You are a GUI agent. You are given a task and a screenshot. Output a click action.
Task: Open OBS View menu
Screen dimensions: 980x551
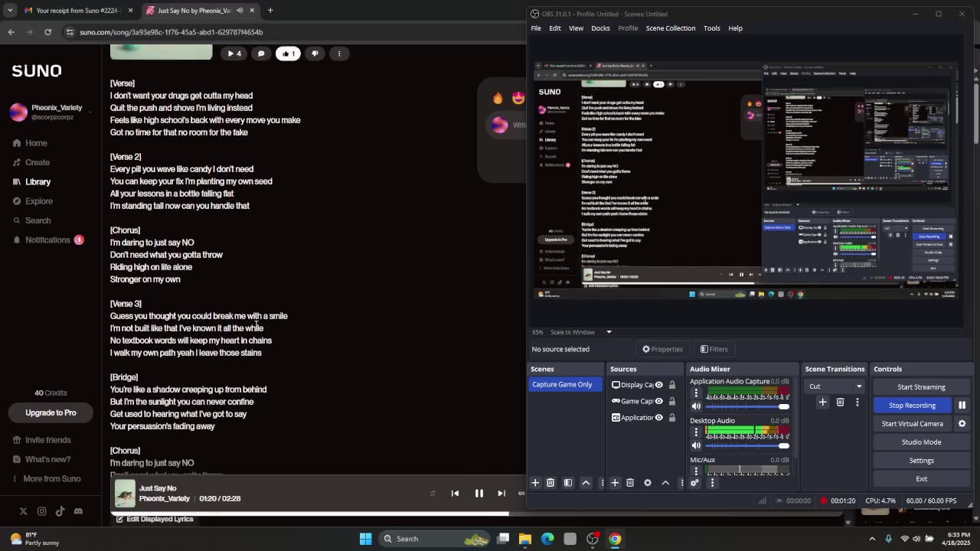576,28
